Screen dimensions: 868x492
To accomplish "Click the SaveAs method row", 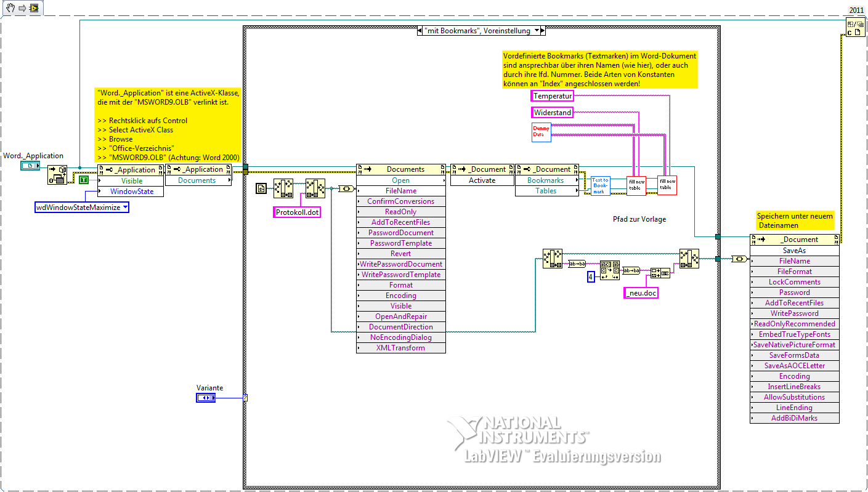I will [x=795, y=251].
